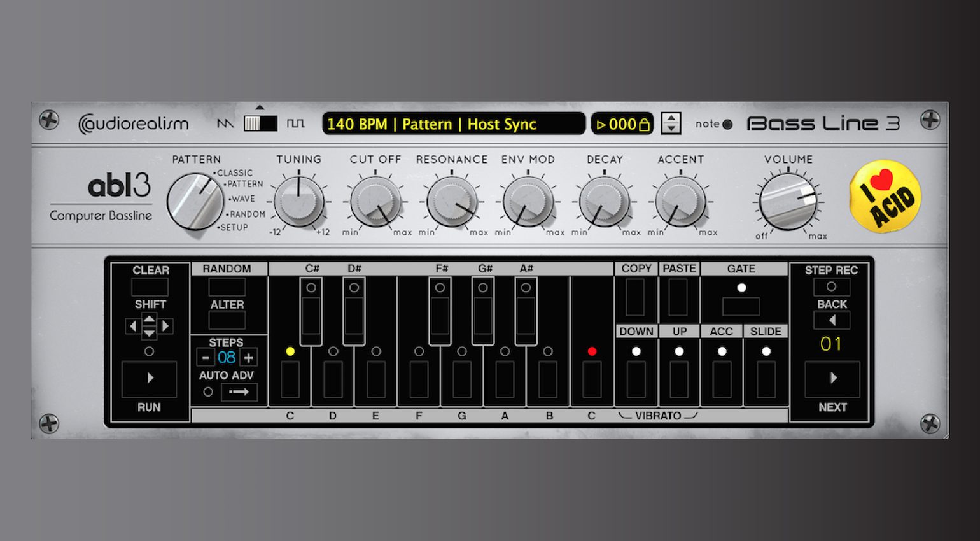Click the I love ACID sticker
Image resolution: width=980 pixels, height=541 pixels.
[886, 196]
